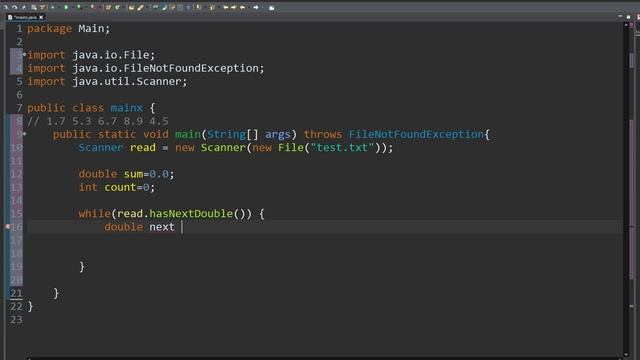
Task: Click the Show Whitespace Characters toolbar icon
Action: click(189, 7)
